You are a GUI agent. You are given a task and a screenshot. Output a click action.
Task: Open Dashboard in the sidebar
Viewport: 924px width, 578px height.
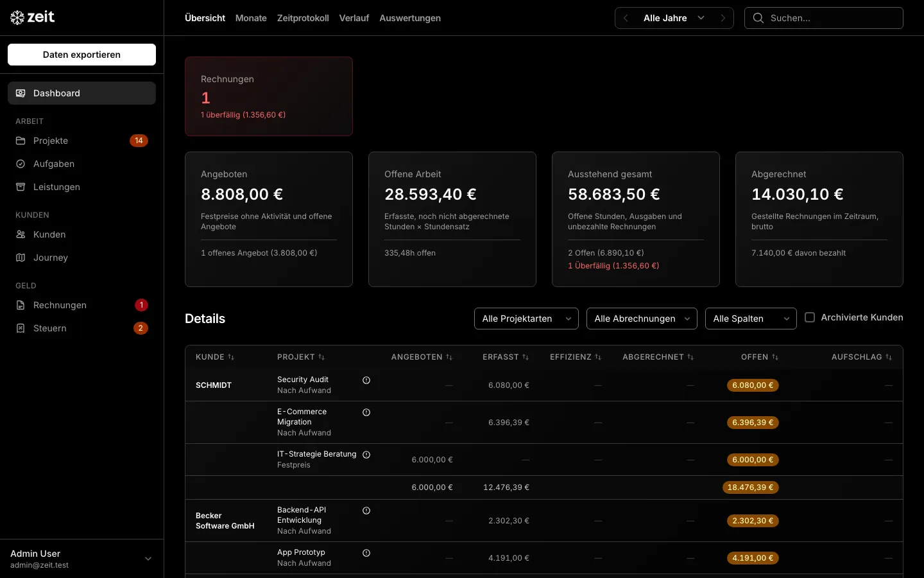(81, 93)
